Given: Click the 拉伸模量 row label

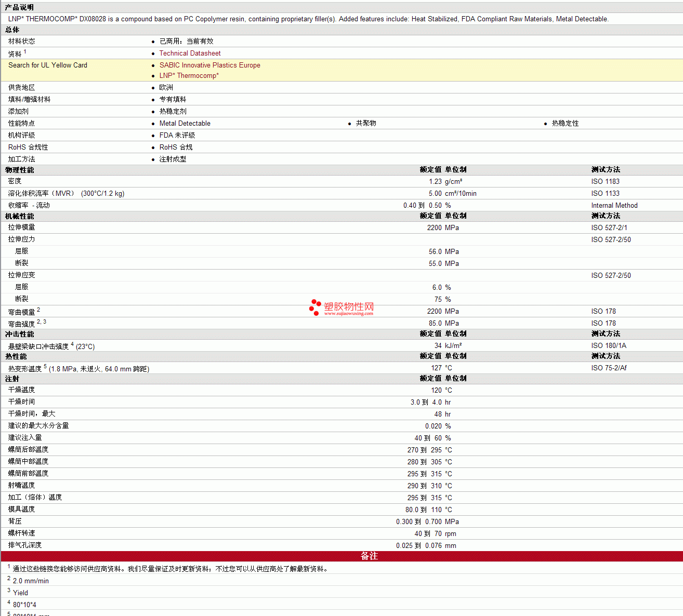Looking at the screenshot, I should pyautogui.click(x=21, y=227).
